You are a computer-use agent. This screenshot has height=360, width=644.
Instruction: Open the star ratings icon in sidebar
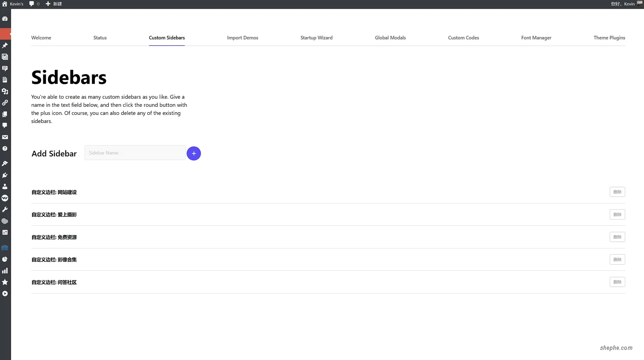pos(5,282)
